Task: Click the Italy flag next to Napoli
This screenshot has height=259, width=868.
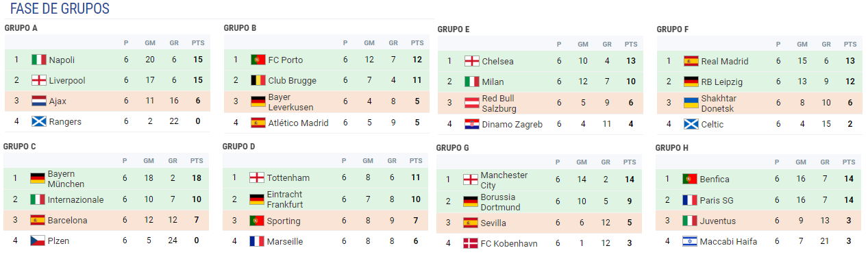Action: pyautogui.click(x=38, y=60)
